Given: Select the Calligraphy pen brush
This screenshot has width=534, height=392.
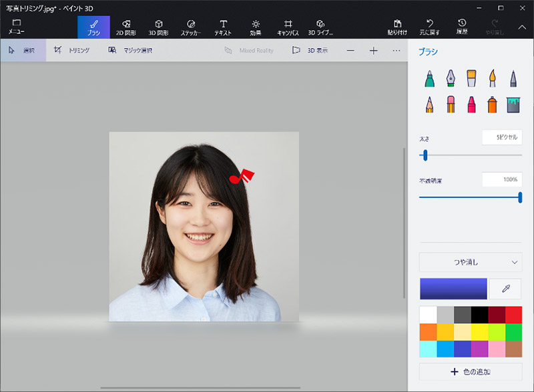Looking at the screenshot, I should pyautogui.click(x=451, y=79).
